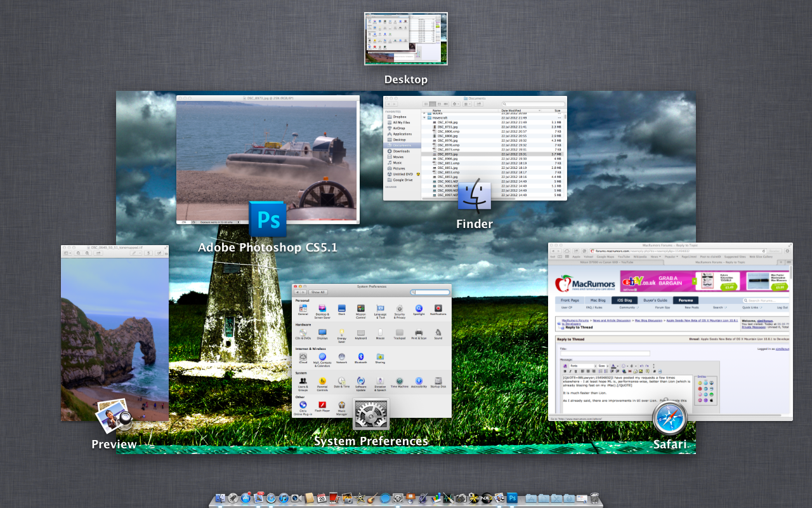Open Finder action gear dropdown
Screen dimensions: 812x508
455,104
